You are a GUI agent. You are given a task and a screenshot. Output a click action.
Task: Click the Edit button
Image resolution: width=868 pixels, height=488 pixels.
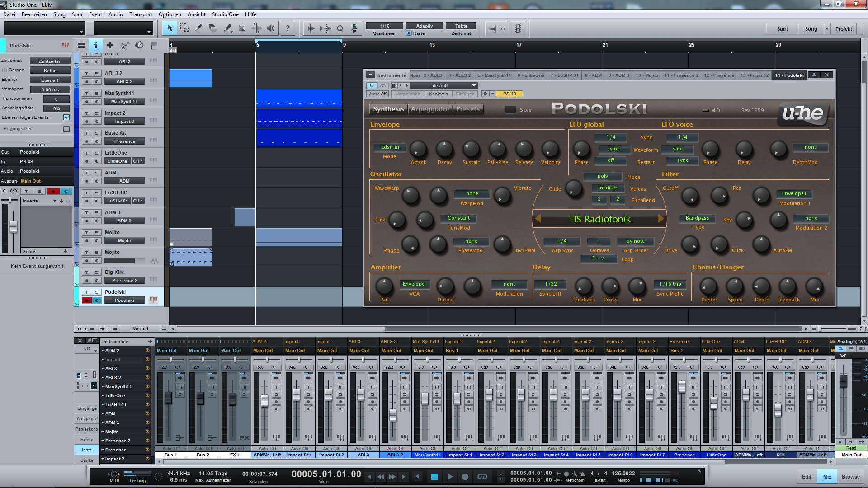pyautogui.click(x=807, y=476)
